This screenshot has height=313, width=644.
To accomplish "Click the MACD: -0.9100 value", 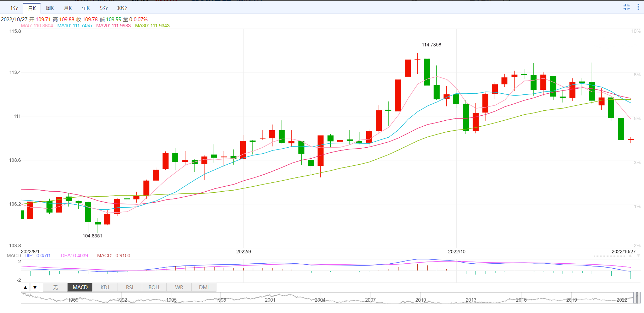I will pyautogui.click(x=114, y=256).
